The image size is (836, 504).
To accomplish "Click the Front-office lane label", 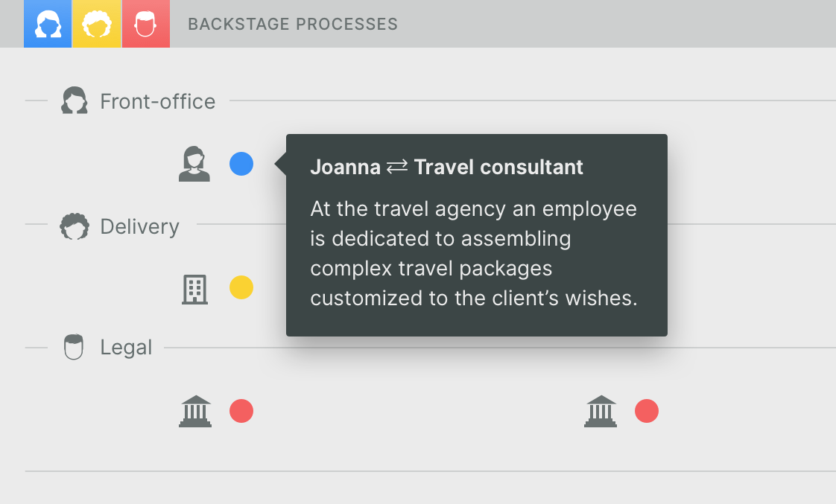I will click(157, 101).
